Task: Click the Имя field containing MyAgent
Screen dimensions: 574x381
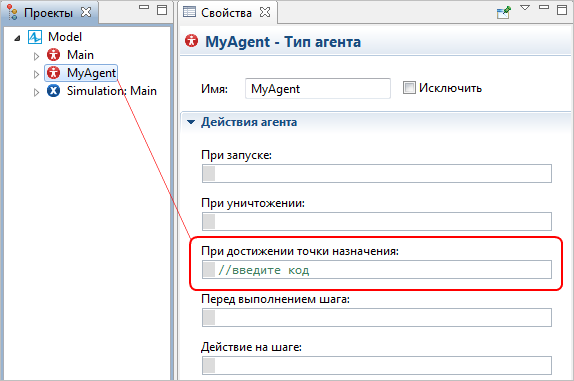Action: [318, 89]
